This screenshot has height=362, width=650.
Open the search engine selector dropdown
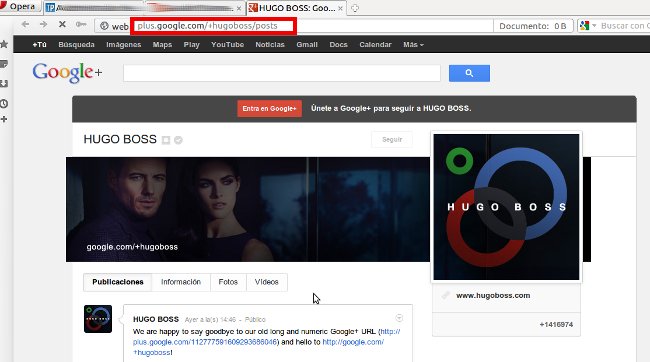588,26
